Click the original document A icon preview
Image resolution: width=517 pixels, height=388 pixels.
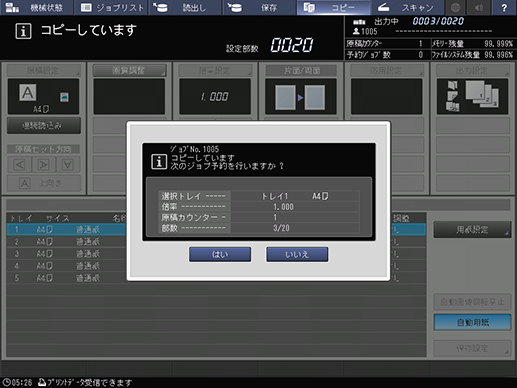point(28,93)
